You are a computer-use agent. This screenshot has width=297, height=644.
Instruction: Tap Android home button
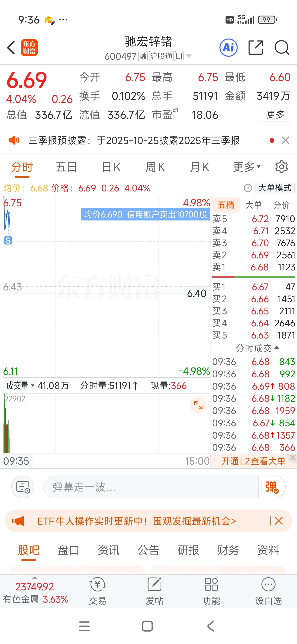(x=147, y=626)
